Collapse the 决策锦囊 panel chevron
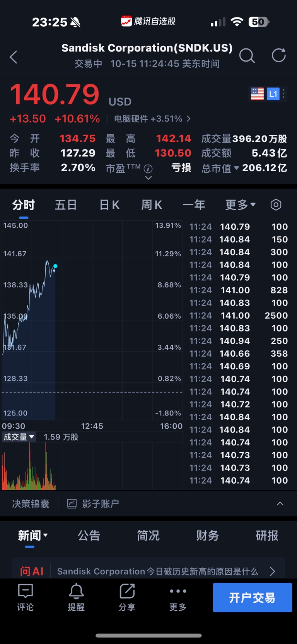 [x=280, y=503]
